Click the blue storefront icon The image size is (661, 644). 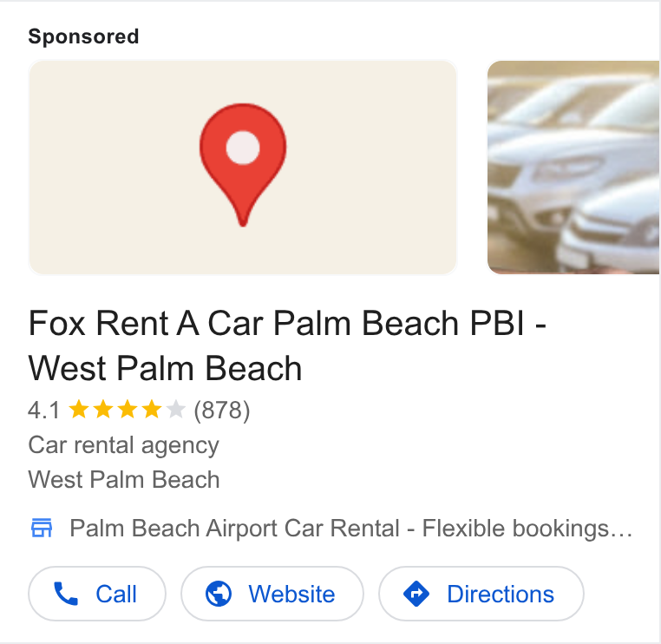point(42,528)
